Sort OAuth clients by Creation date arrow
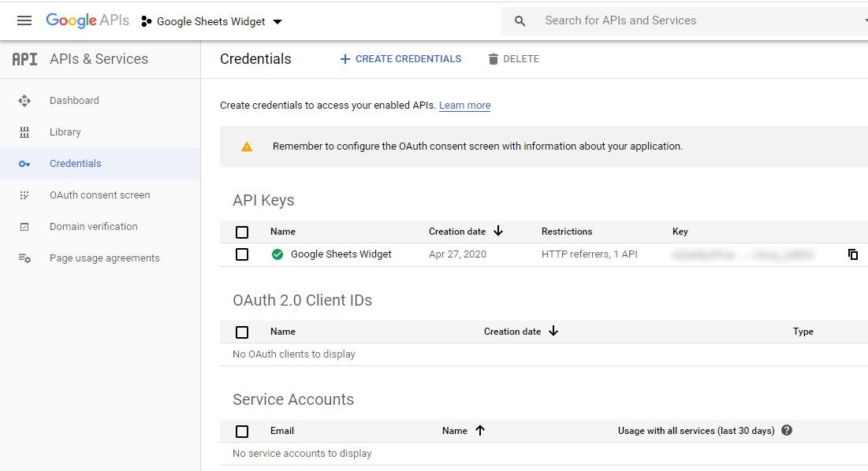The height and width of the screenshot is (471, 868). [553, 331]
